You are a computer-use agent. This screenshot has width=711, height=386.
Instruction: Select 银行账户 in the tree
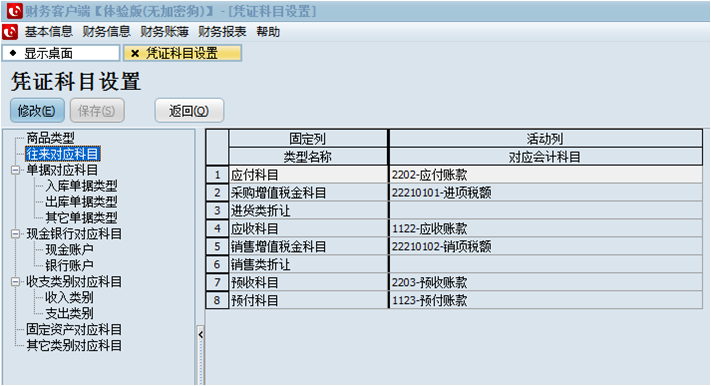point(69,265)
